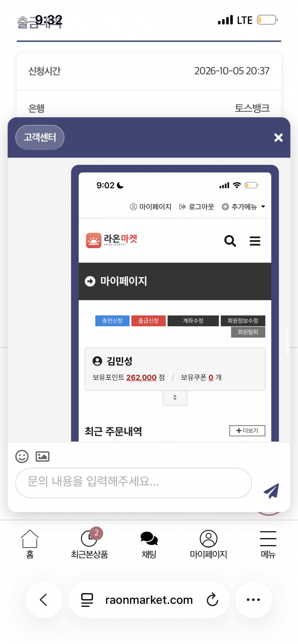Image resolution: width=298 pixels, height=644 pixels.
Task: Tap the 고객센터 header button
Action: coord(40,137)
